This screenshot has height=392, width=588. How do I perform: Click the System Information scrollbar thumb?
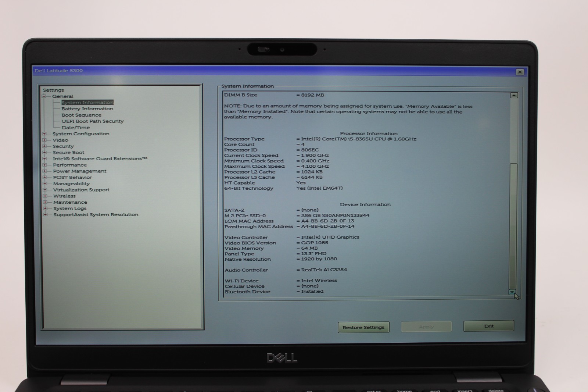[x=513, y=226]
